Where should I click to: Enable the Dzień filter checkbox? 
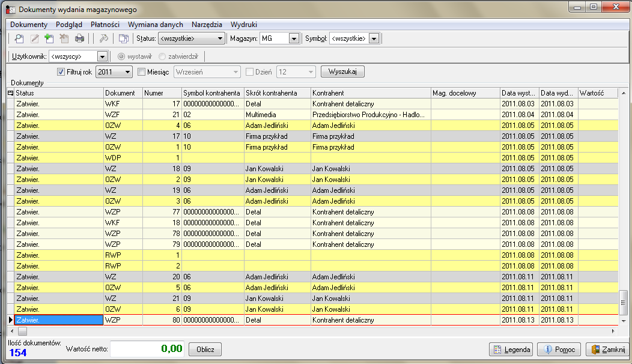tap(249, 72)
